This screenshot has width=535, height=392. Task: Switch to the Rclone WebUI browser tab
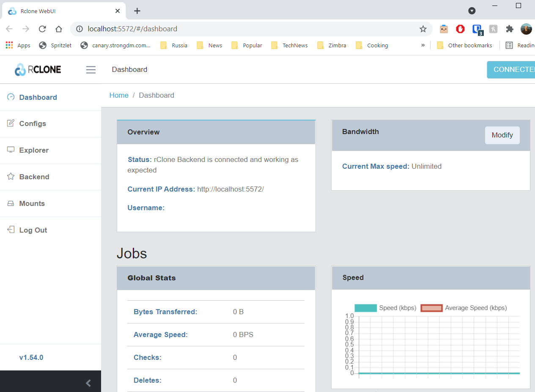click(63, 11)
